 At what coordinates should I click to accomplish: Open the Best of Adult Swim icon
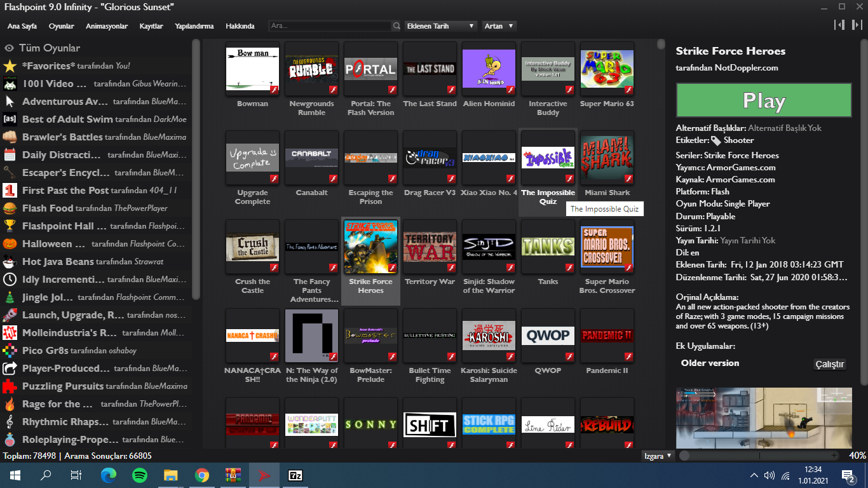(x=10, y=119)
